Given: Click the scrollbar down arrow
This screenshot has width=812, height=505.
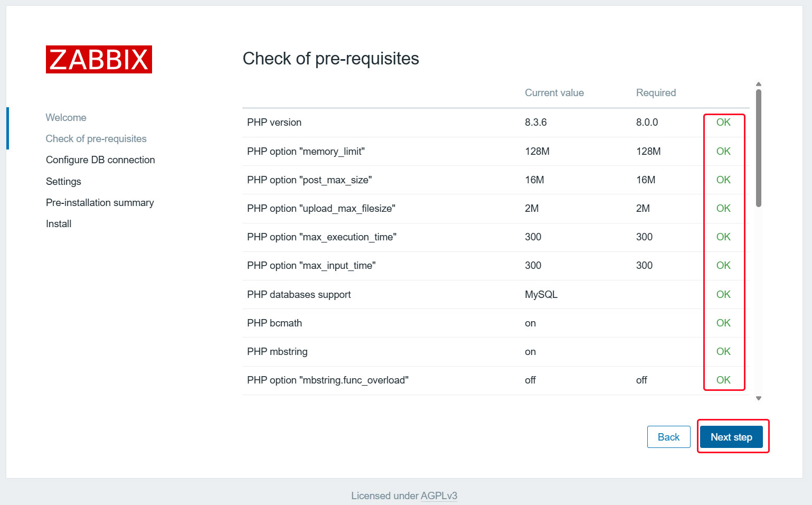Looking at the screenshot, I should pos(759,398).
